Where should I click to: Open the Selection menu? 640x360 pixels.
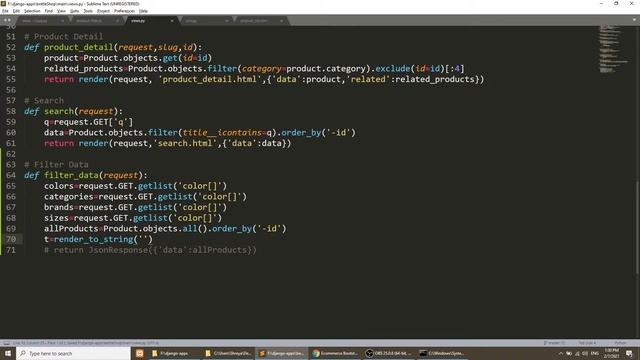32,11
